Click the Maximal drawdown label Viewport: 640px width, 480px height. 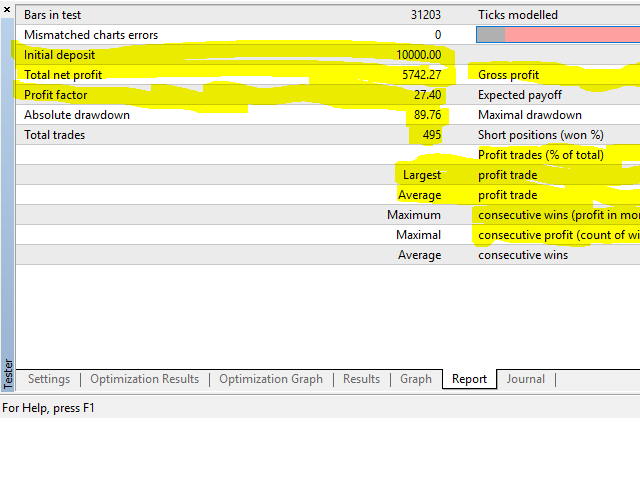tap(529, 115)
